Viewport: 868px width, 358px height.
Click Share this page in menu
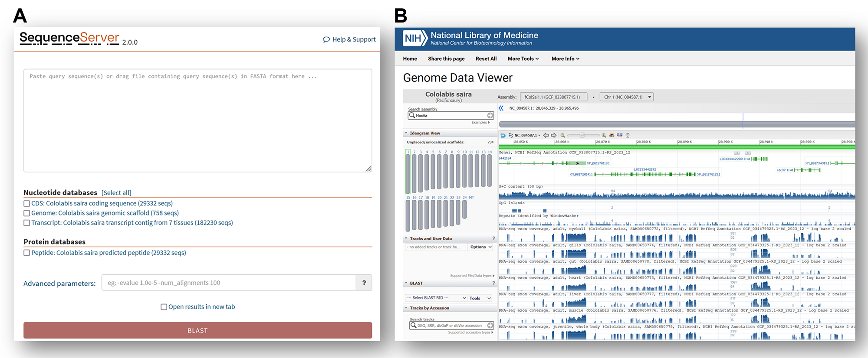point(446,59)
